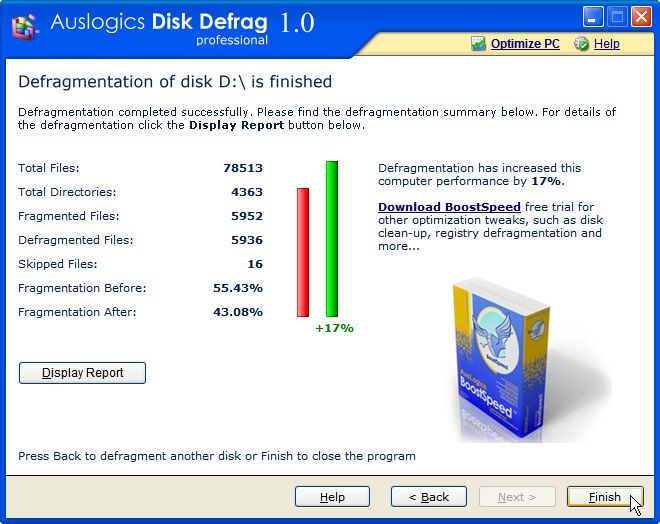The width and height of the screenshot is (660, 524).
Task: Click the red fragmentation-before bar
Action: point(303,252)
